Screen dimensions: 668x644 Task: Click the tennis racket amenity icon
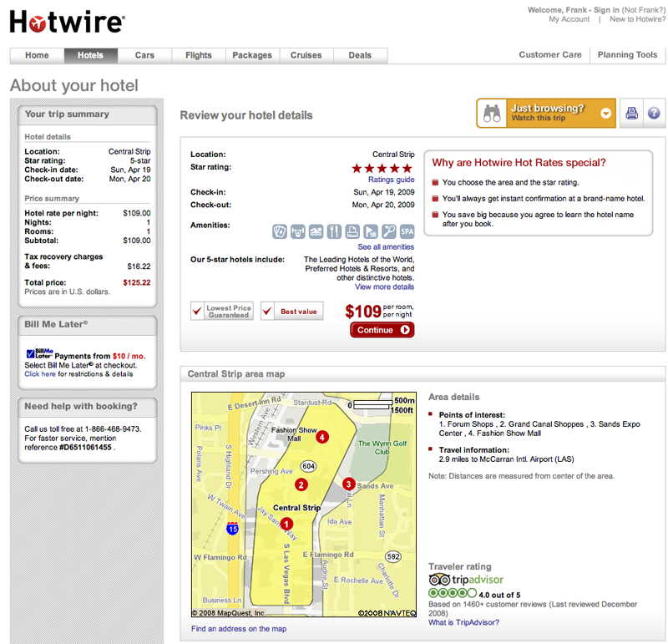coord(388,231)
